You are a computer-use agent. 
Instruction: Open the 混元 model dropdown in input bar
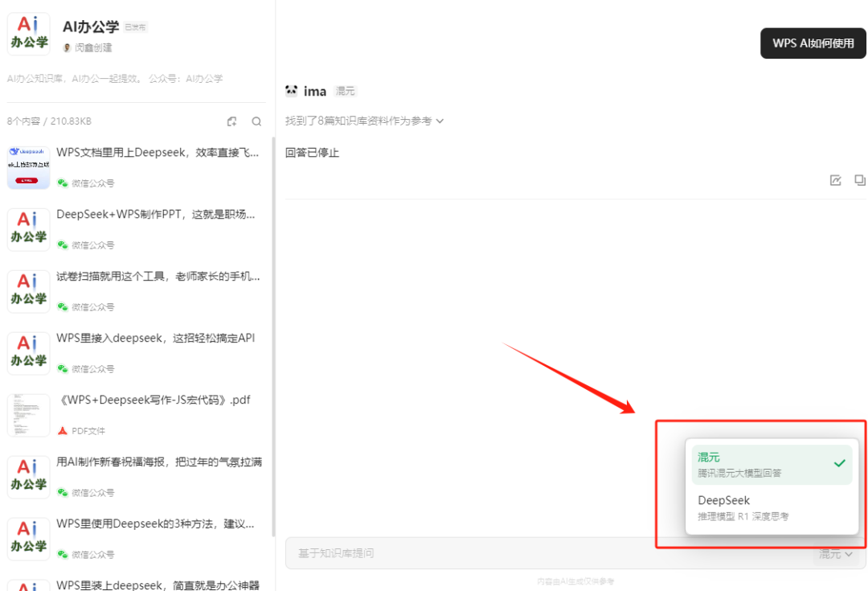[x=834, y=553]
